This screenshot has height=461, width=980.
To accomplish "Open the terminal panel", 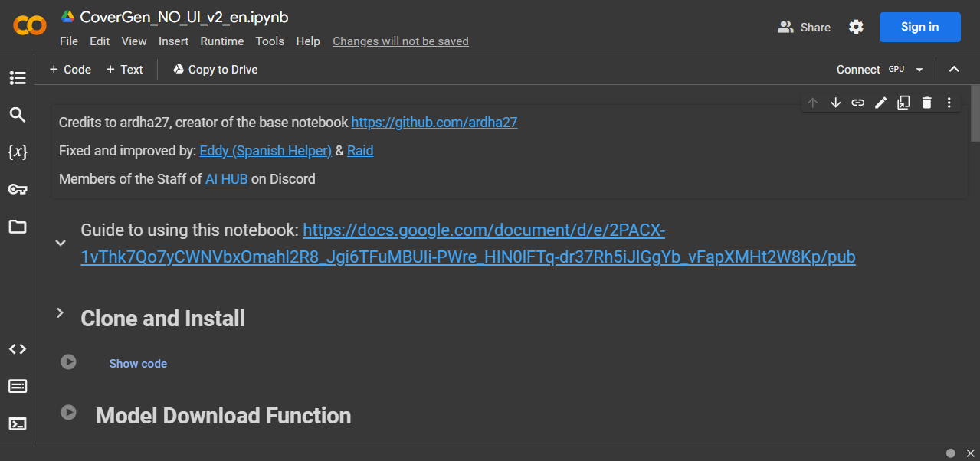I will point(17,423).
